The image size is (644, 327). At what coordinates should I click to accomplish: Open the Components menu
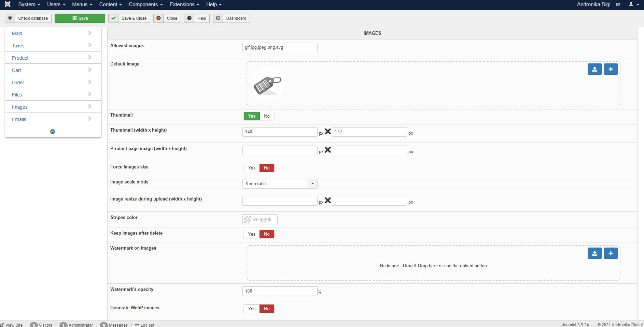146,4
